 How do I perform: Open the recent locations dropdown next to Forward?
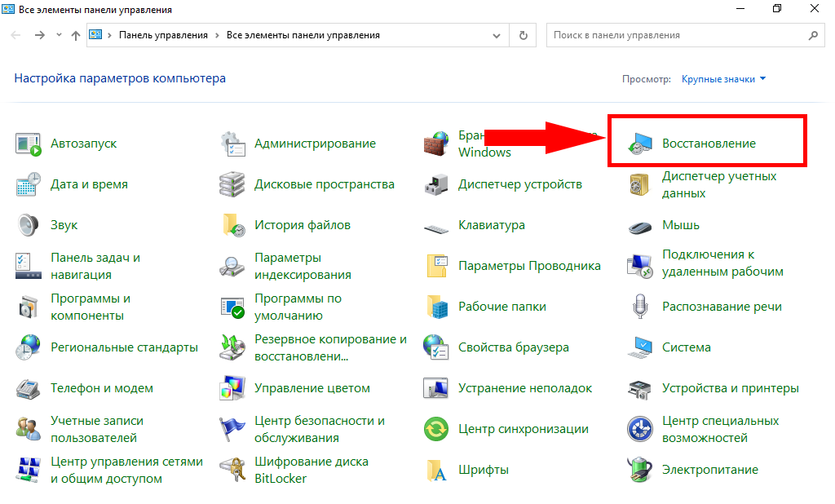pos(59,36)
